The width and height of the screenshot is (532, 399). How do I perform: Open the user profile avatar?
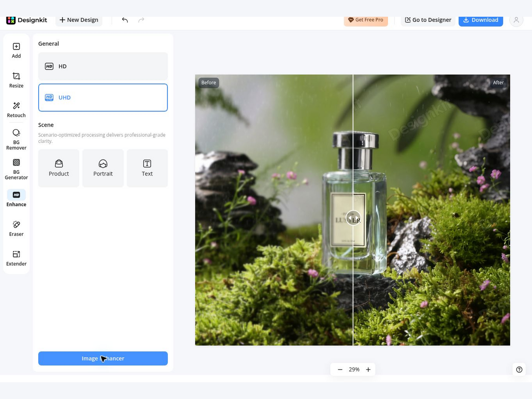pos(516,20)
